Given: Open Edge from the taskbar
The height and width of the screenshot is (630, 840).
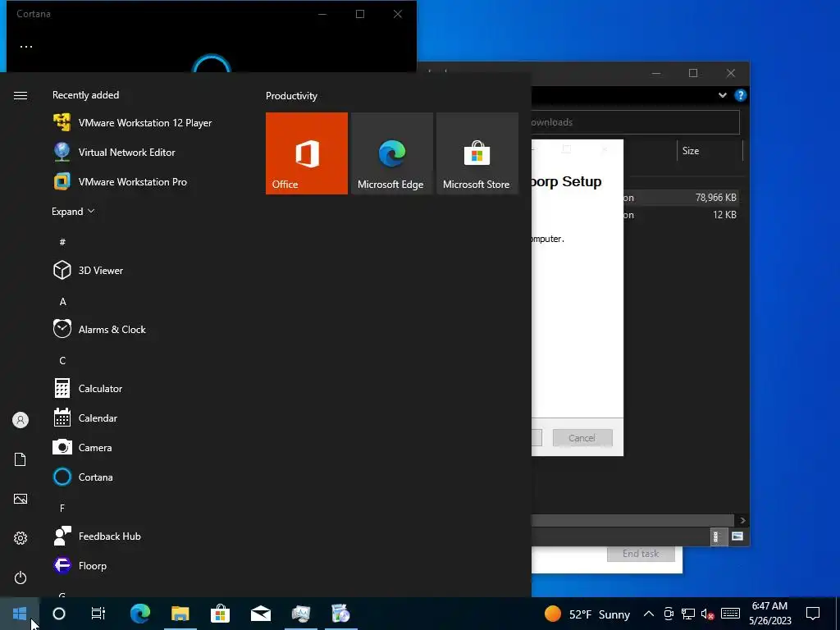Looking at the screenshot, I should [140, 614].
